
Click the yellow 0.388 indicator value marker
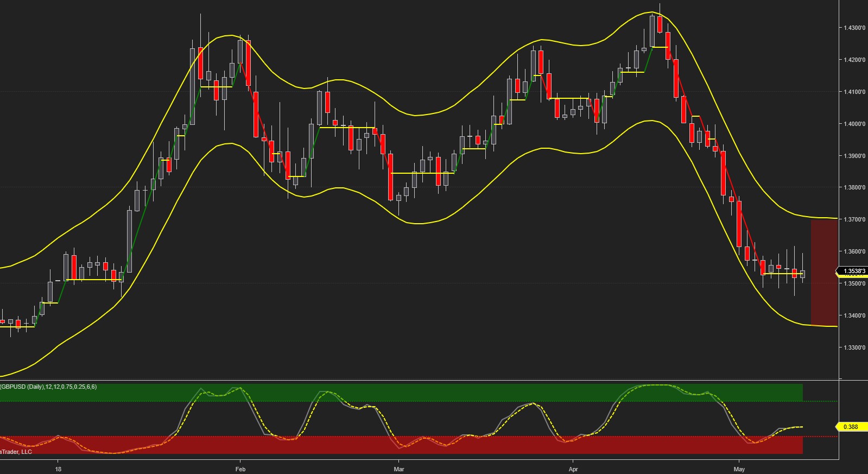pos(851,427)
